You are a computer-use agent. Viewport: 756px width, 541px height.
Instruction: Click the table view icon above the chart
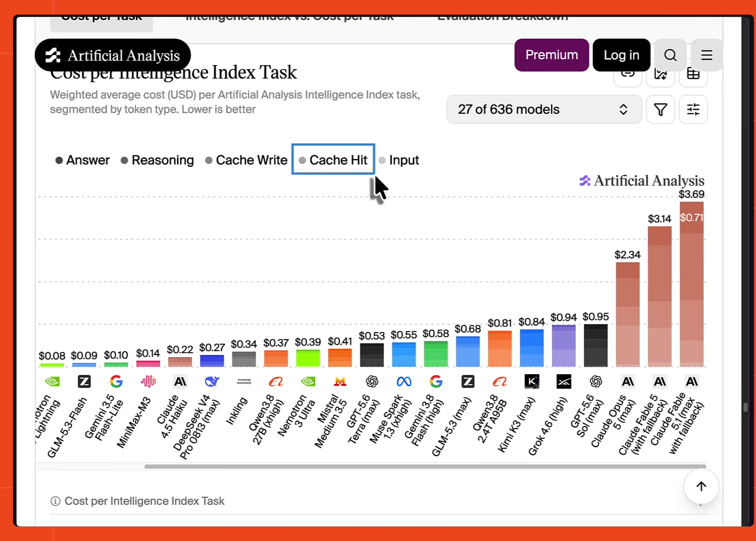tap(693, 74)
